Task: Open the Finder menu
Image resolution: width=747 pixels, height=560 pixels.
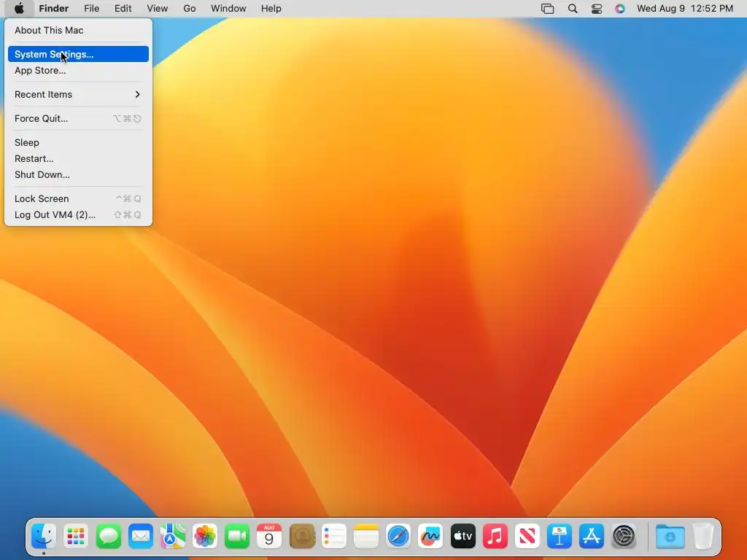Action: [x=54, y=9]
